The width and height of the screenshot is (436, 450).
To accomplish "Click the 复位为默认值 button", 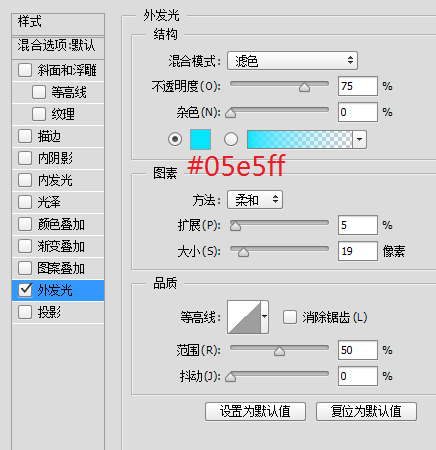I will (x=366, y=411).
